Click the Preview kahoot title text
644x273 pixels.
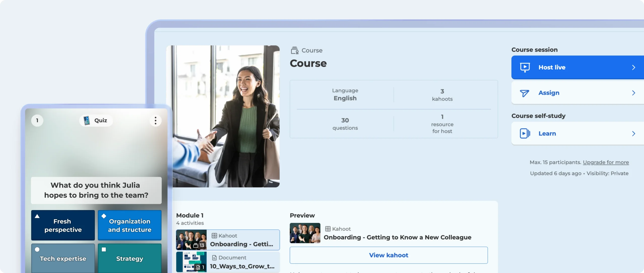point(397,237)
